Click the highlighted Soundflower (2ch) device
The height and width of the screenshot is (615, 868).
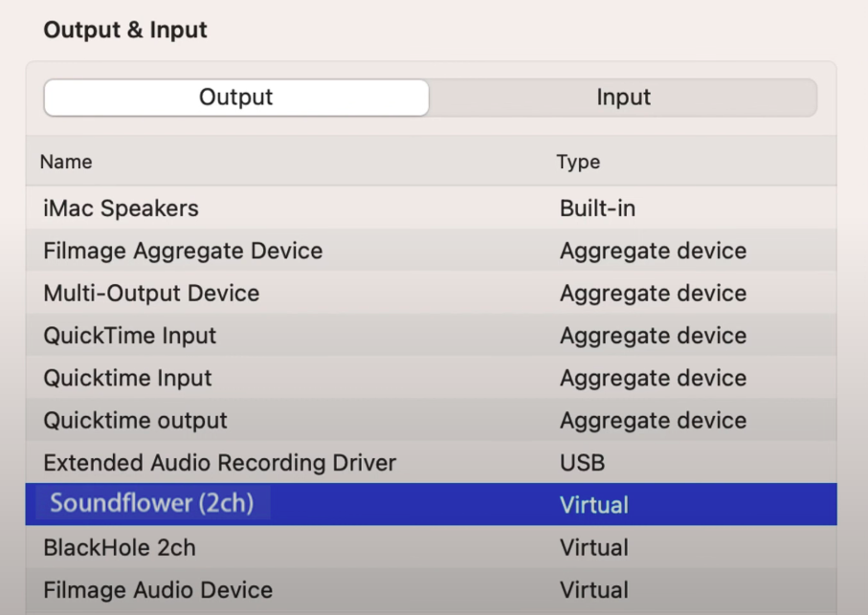(x=151, y=504)
